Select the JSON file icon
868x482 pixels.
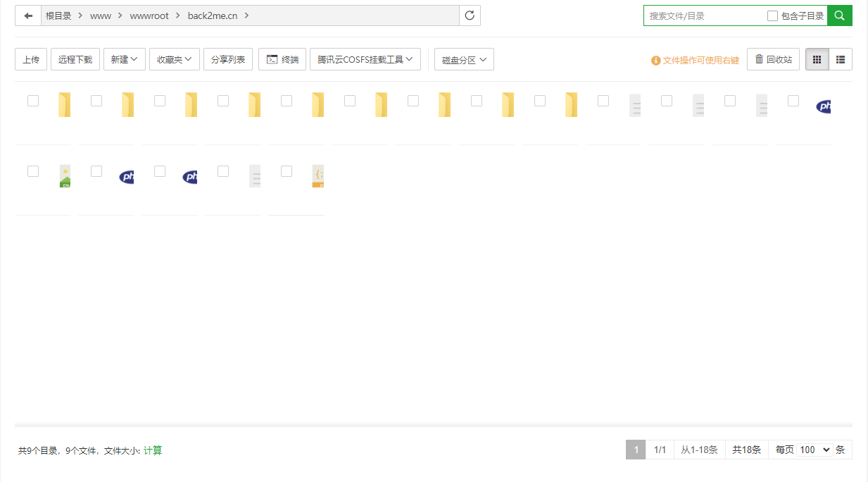tap(318, 175)
